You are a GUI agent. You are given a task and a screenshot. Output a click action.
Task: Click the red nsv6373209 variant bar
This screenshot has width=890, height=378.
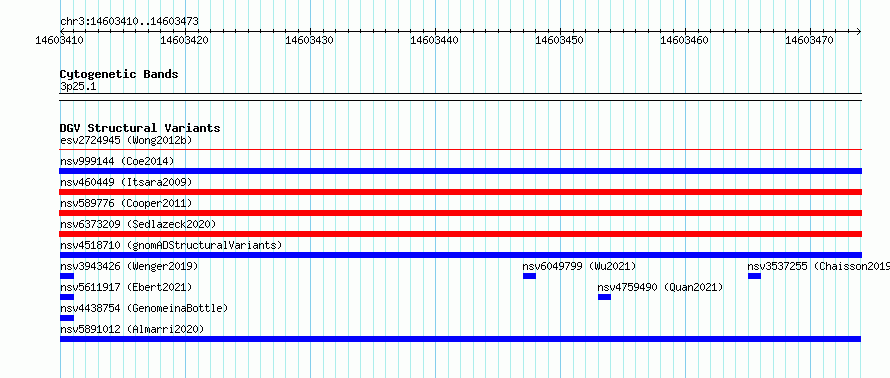point(461,234)
